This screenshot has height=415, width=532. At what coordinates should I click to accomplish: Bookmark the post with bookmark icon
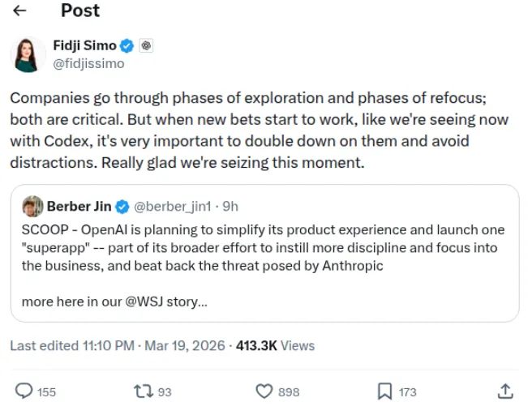[384, 391]
